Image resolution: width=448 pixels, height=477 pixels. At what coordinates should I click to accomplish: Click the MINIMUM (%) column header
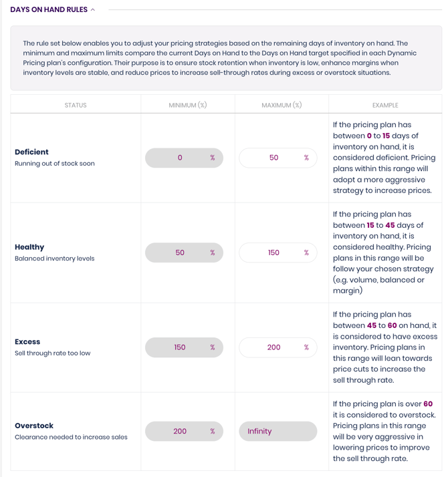click(188, 105)
